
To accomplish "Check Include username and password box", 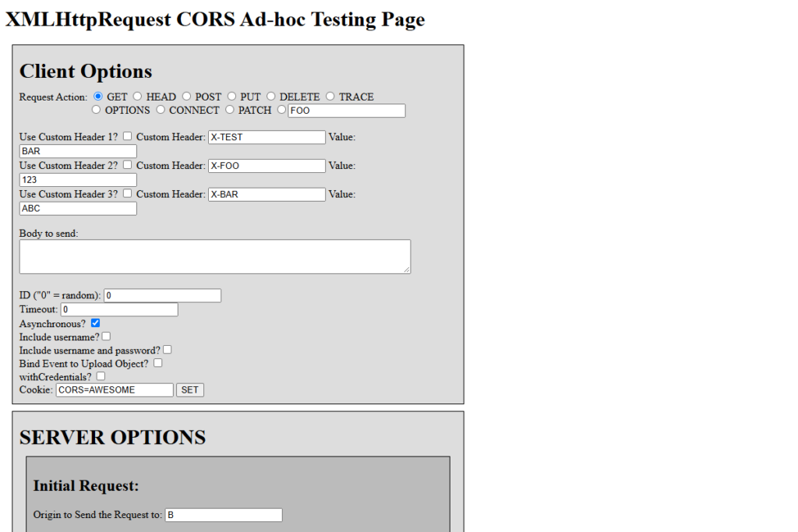I will click(167, 350).
